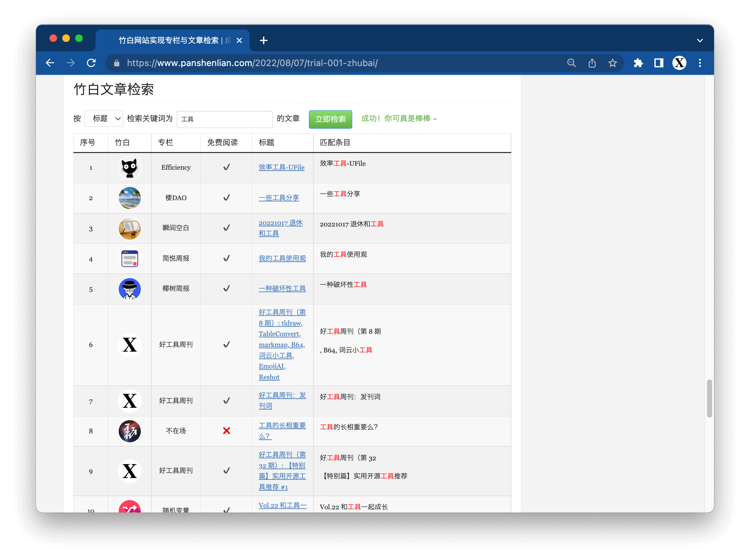Bookmark this page with the star
750x560 pixels.
pyautogui.click(x=612, y=63)
